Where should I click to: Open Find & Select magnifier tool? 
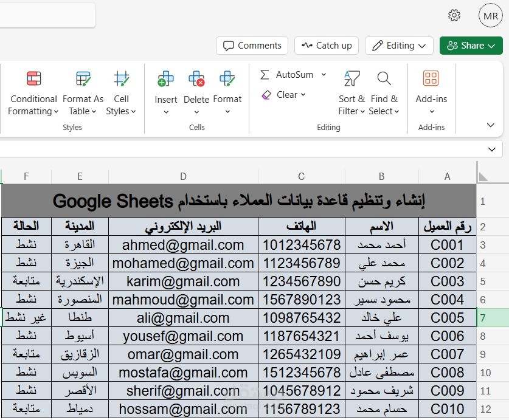point(384,93)
